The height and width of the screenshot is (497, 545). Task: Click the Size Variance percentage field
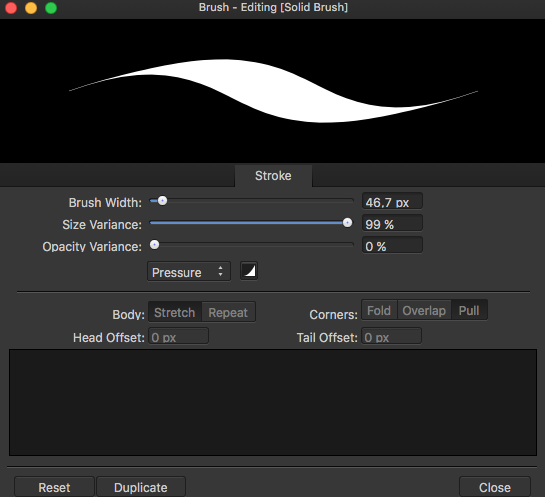(392, 224)
